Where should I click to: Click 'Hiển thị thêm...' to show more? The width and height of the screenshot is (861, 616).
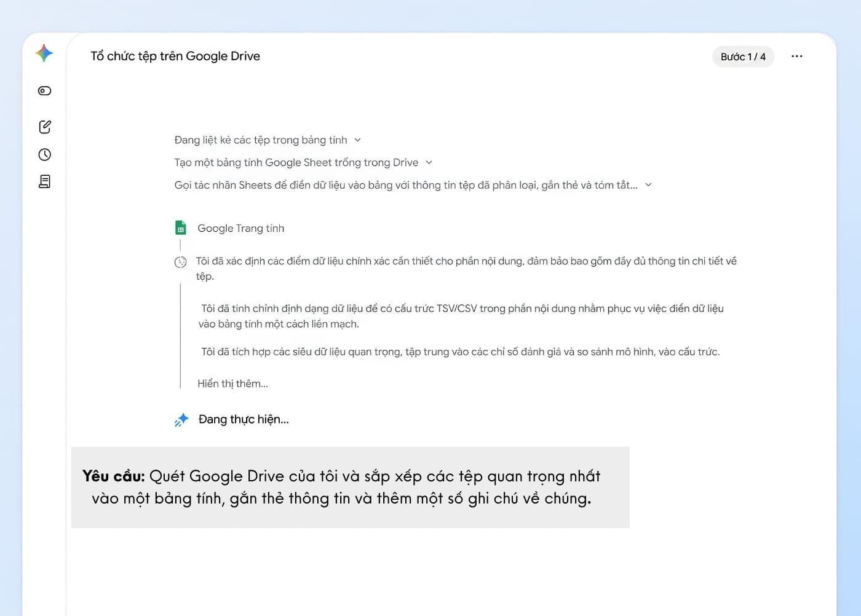click(232, 384)
